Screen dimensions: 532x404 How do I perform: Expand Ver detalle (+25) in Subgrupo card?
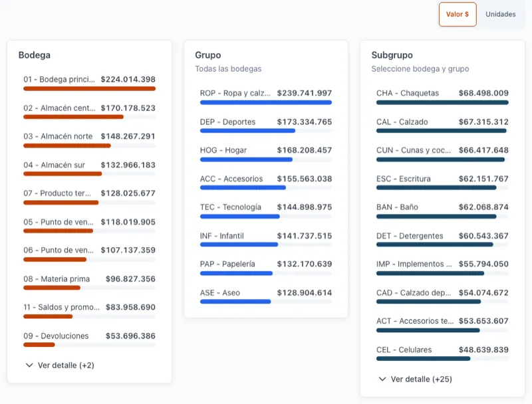point(415,379)
